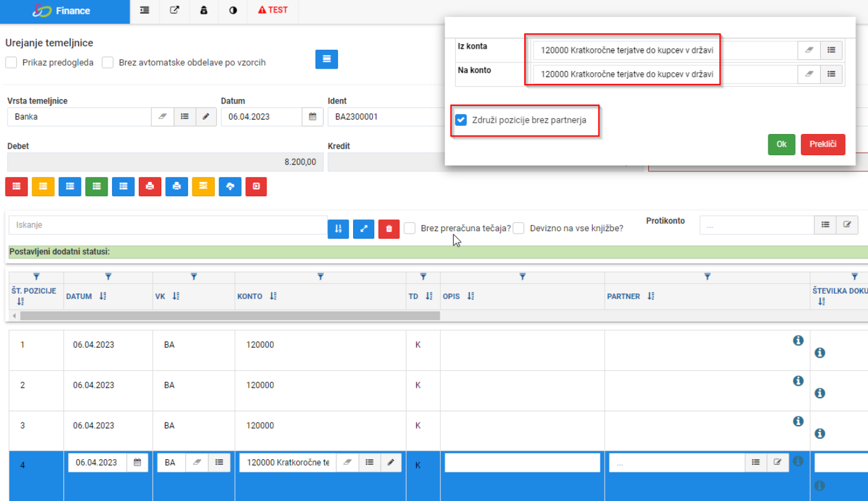868x501 pixels.
Task: Click the open-in-new-window icon in top bar
Action: (x=174, y=11)
